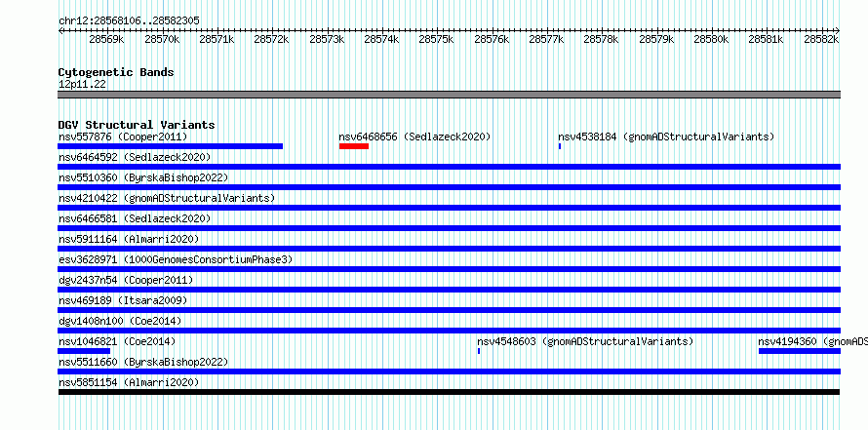Screen dimensions: 868x430
Task: Open esv3628971 (1000GenomesConsortiumPhase3) label
Action: 176,259
